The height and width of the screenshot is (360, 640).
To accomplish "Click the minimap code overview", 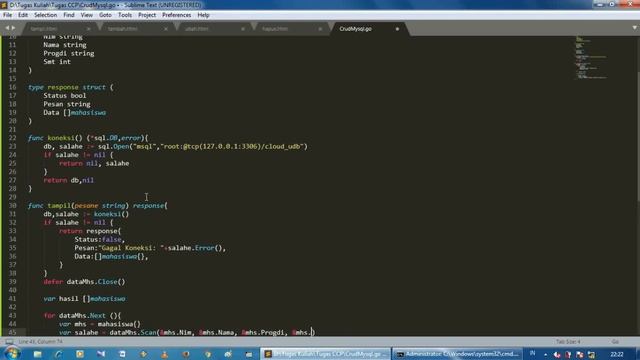I will (591, 57).
